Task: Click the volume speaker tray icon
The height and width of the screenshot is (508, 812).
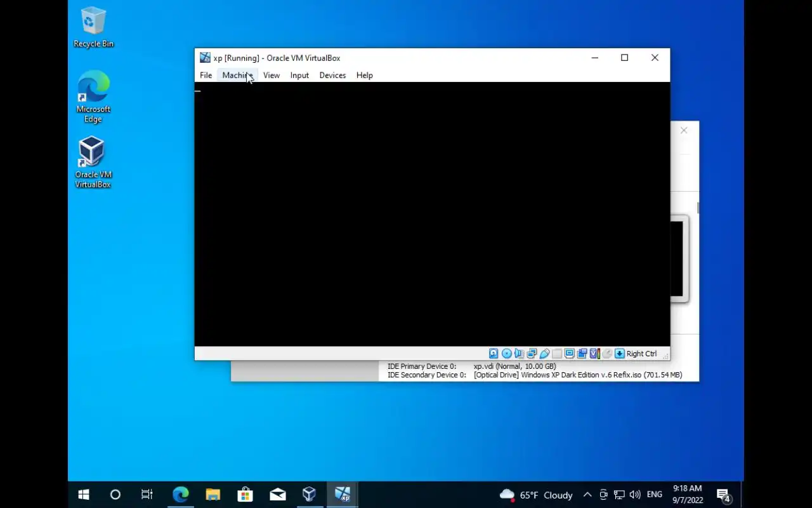Action: coord(635,495)
